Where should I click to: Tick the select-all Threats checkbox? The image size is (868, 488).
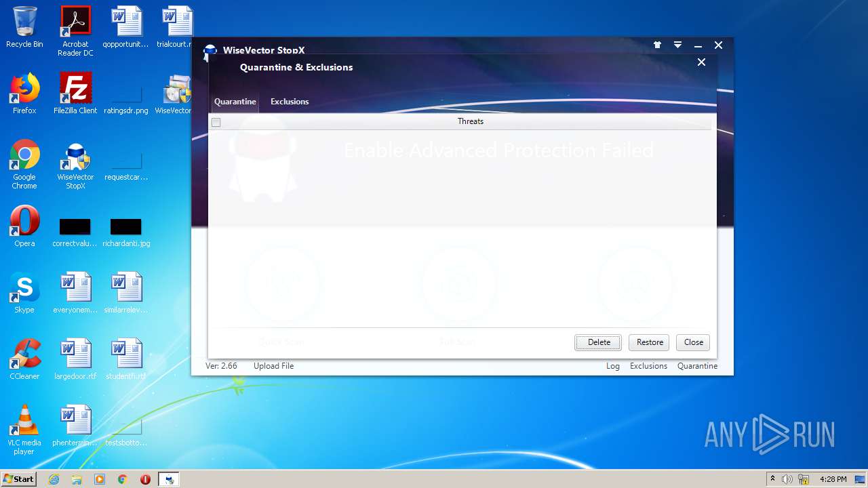(x=216, y=122)
